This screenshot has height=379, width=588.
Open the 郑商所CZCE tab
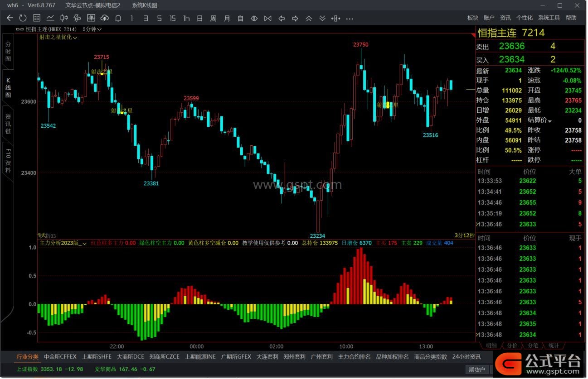(165, 357)
